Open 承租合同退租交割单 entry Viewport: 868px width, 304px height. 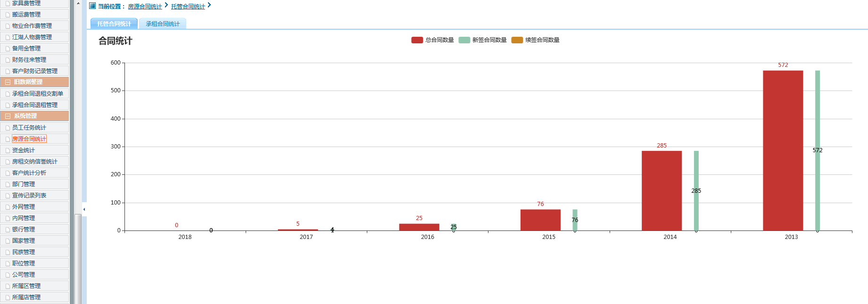34,94
